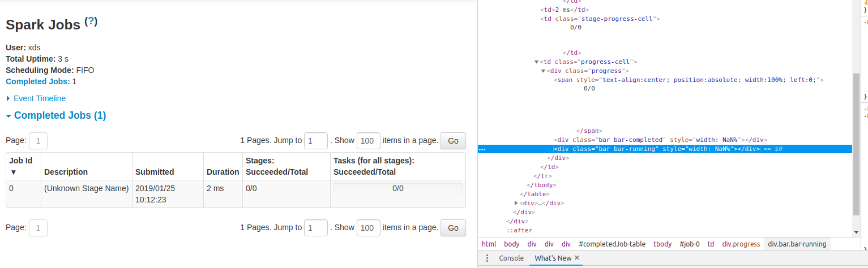Click td in the DevTools breadcrumb
868x268 pixels.
[711, 244]
